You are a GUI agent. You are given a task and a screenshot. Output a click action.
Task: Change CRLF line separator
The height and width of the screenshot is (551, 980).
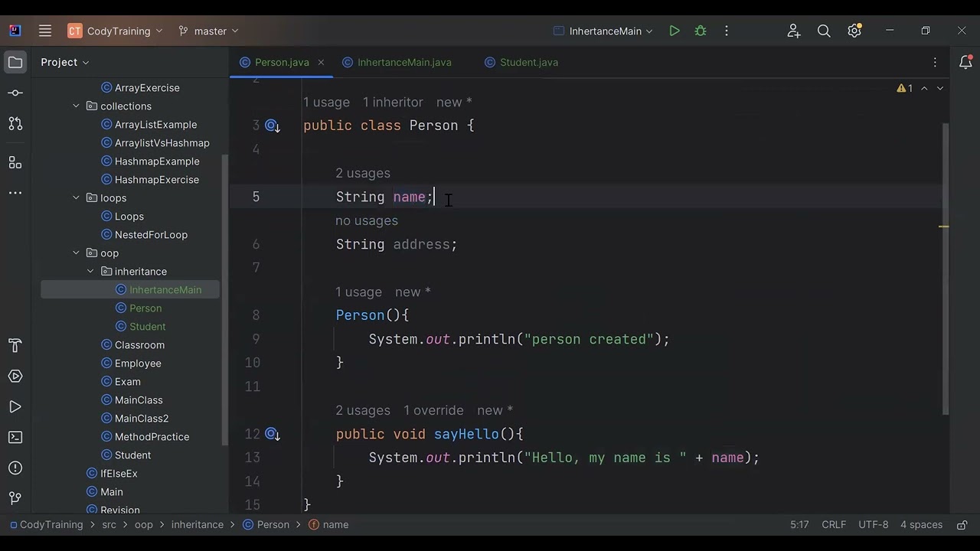coord(834,525)
